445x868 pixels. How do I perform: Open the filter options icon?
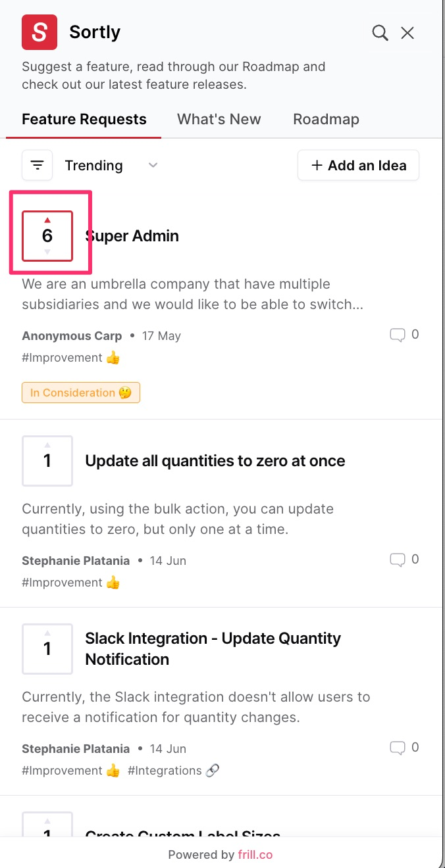coord(38,165)
